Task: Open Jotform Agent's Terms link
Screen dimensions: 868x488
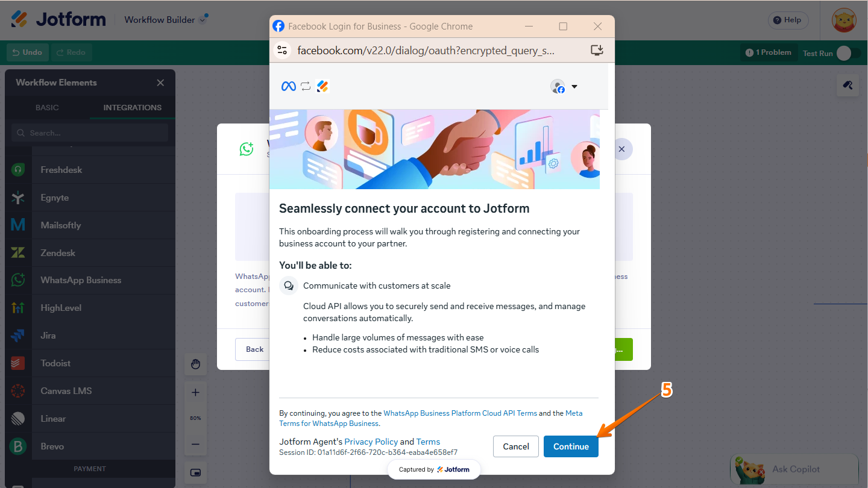Action: (428, 442)
